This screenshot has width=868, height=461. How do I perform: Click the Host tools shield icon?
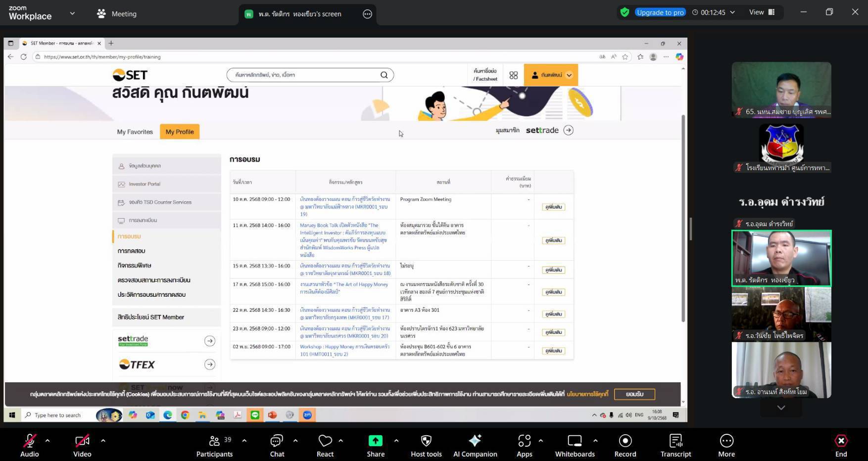pos(426,441)
